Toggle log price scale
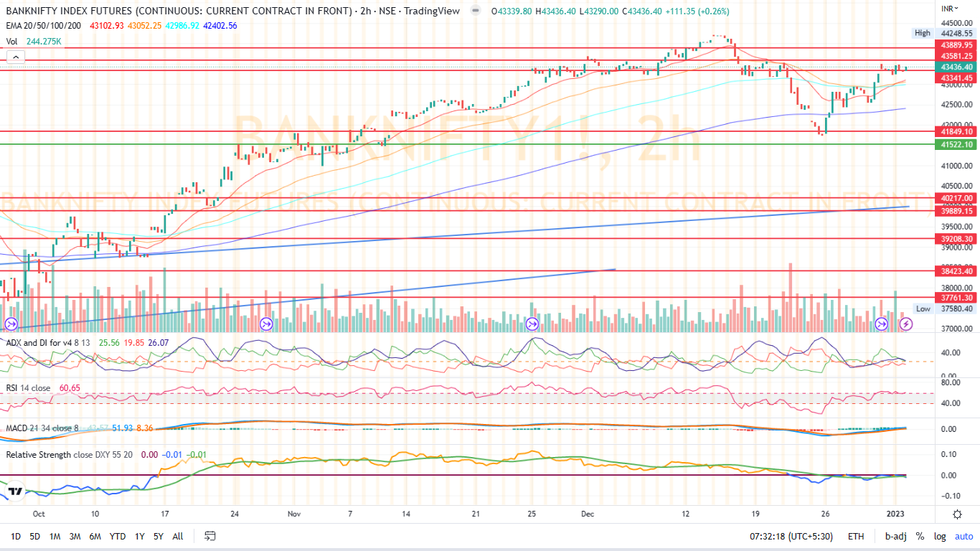Image resolution: width=980 pixels, height=551 pixels. coord(940,536)
